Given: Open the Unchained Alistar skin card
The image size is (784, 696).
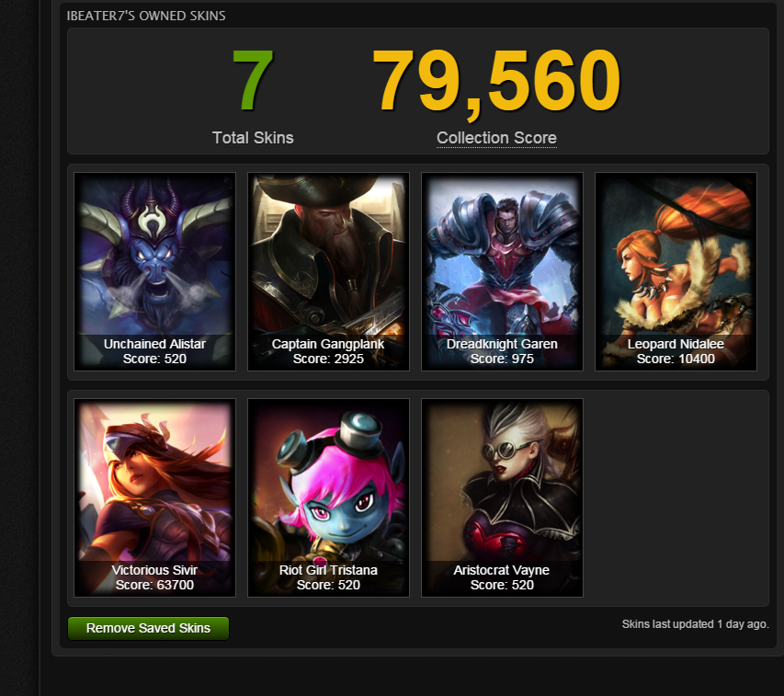Looking at the screenshot, I should pyautogui.click(x=154, y=271).
